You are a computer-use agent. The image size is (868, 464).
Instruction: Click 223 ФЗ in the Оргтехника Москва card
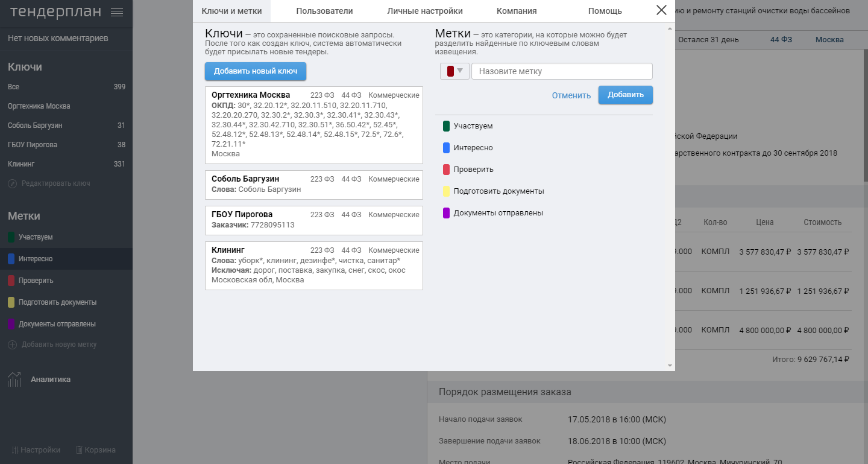pyautogui.click(x=322, y=95)
